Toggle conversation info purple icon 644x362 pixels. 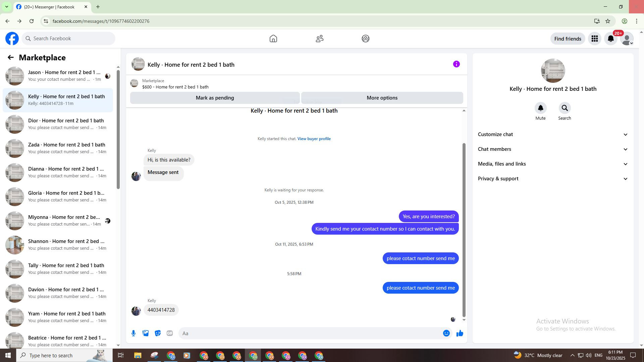[456, 64]
